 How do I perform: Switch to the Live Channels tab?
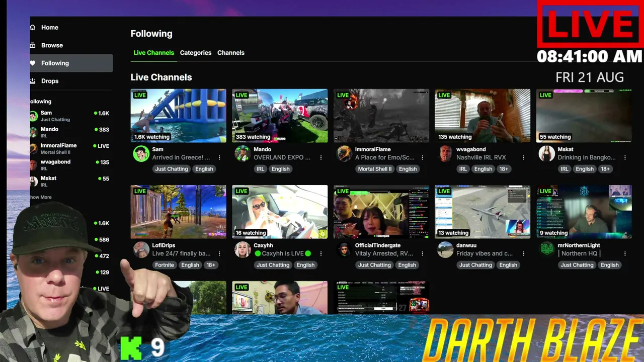coord(153,53)
